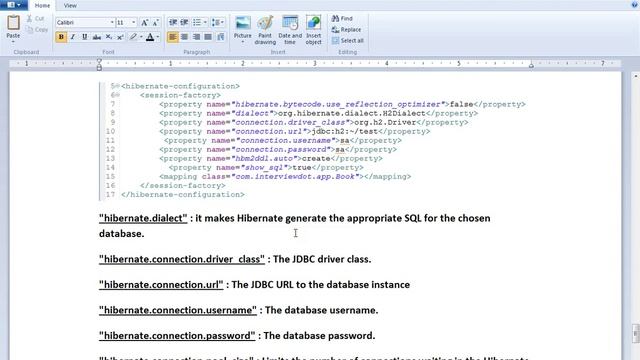Toggle Subscript formatting
The width and height of the screenshot is (640, 360).
coord(109,37)
